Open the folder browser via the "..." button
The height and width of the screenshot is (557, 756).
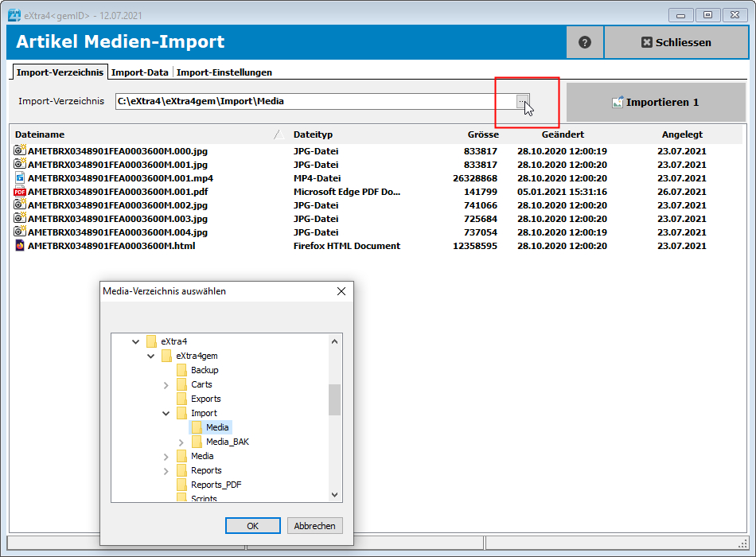pos(522,102)
